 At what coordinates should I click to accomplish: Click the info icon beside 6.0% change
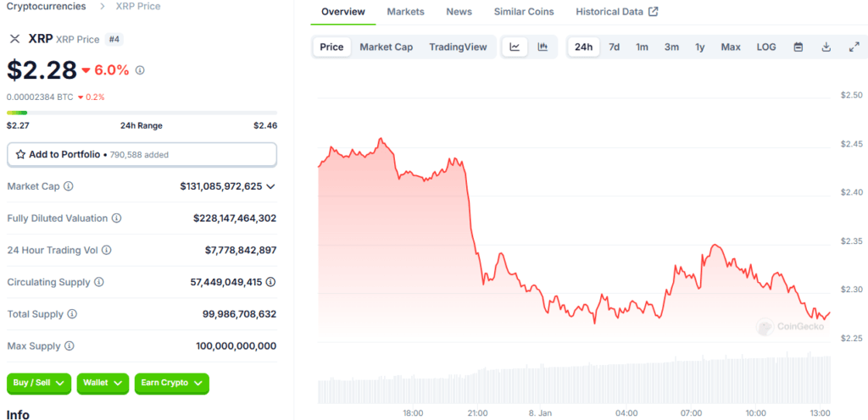point(140,70)
